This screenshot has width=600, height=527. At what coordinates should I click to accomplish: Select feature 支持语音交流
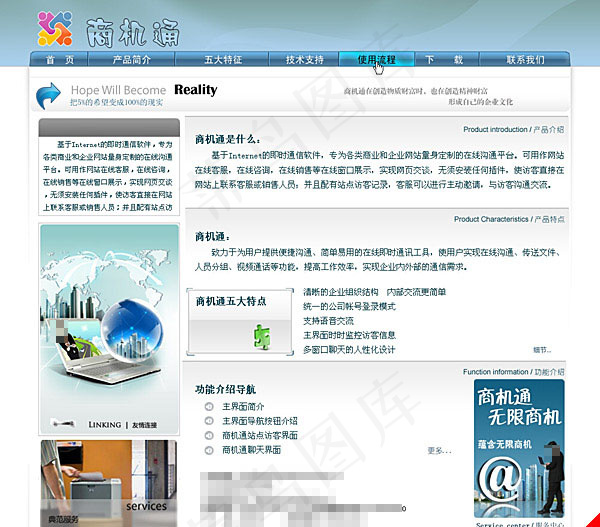pyautogui.click(x=328, y=321)
